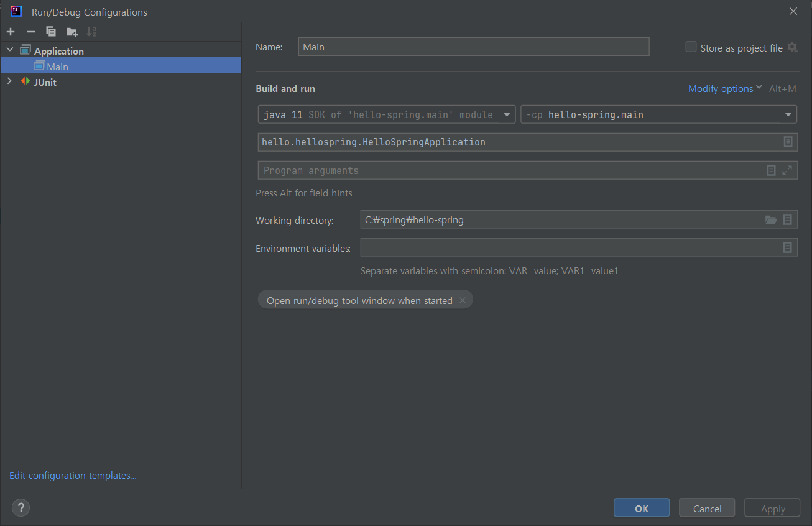The width and height of the screenshot is (812, 526).
Task: Open project file storage settings gear
Action: [792, 47]
